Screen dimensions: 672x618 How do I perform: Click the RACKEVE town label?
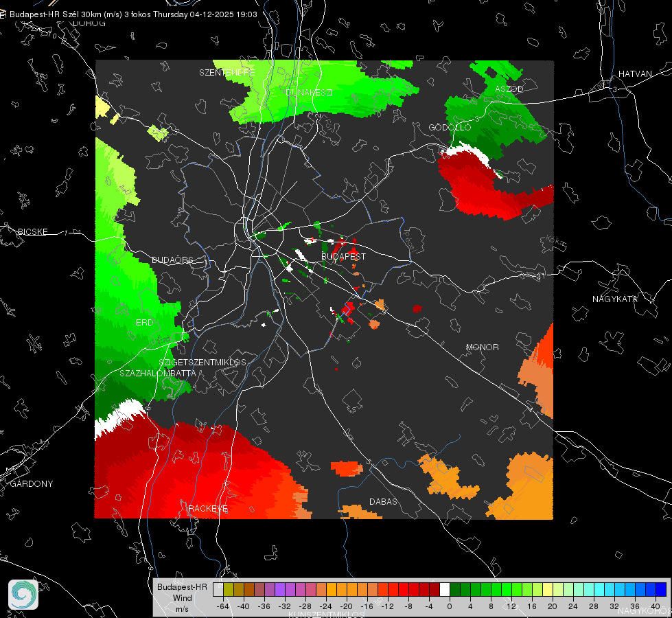click(208, 508)
